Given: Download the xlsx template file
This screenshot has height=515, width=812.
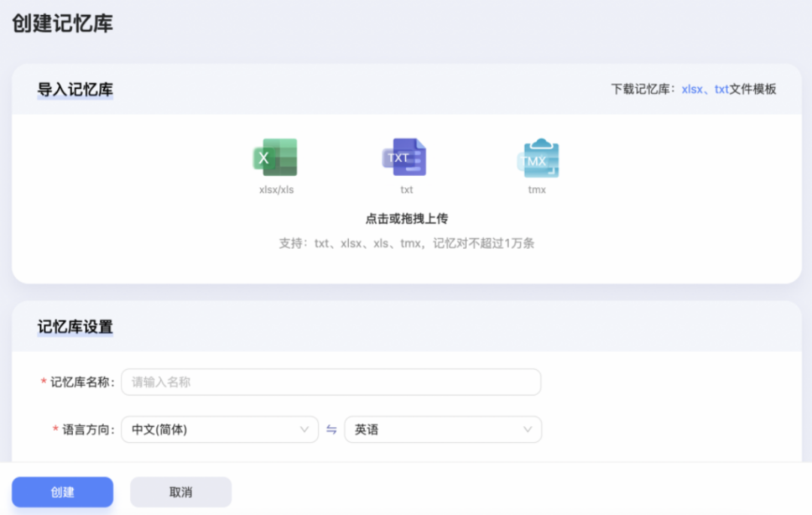Looking at the screenshot, I should tap(692, 89).
